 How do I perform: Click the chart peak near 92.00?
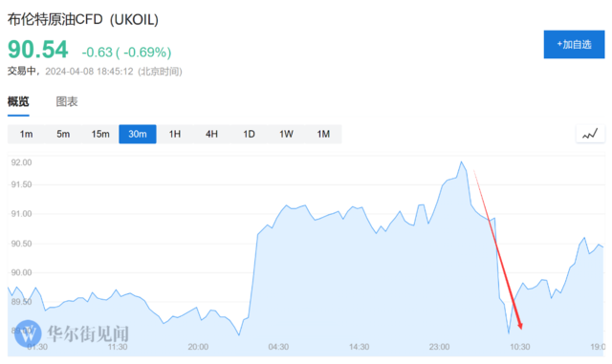461,161
